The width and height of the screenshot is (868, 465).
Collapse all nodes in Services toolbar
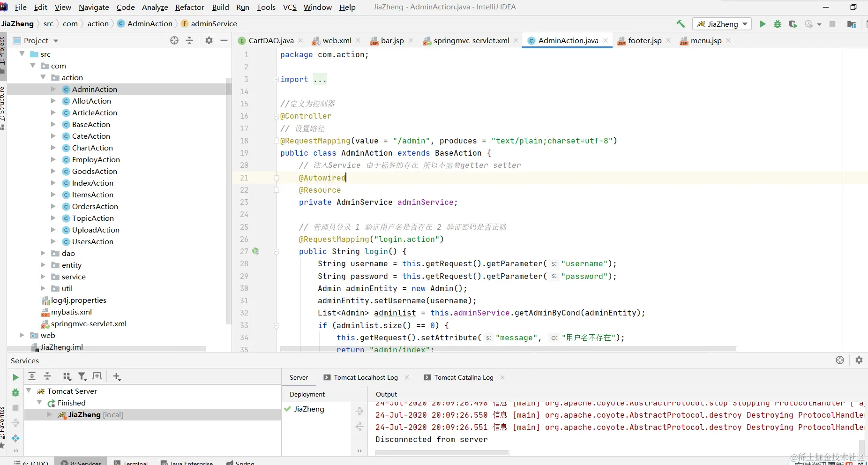47,376
